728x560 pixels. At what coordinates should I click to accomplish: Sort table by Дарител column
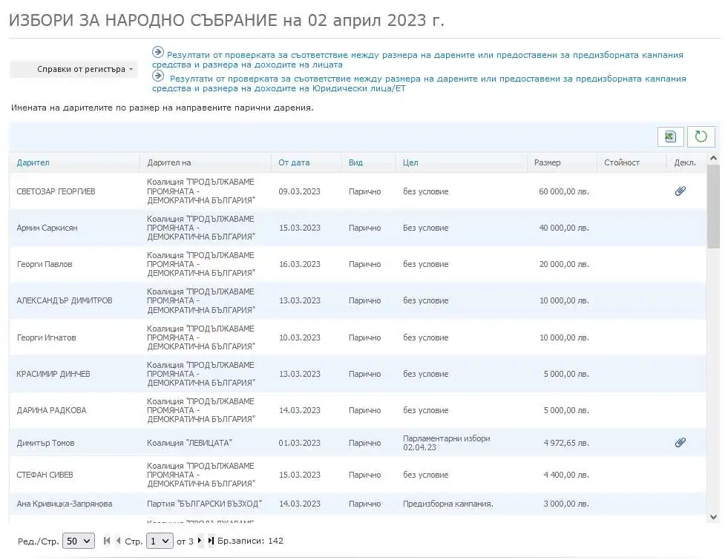[33, 162]
